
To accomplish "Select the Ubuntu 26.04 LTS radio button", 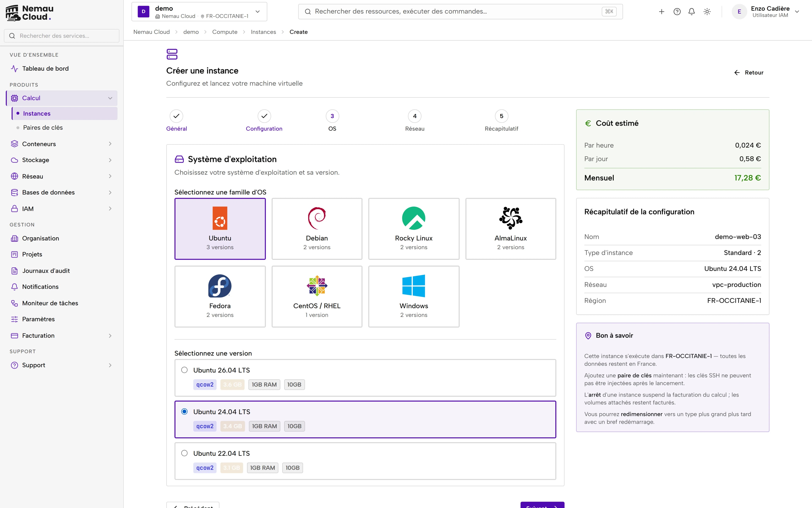I will click(184, 370).
